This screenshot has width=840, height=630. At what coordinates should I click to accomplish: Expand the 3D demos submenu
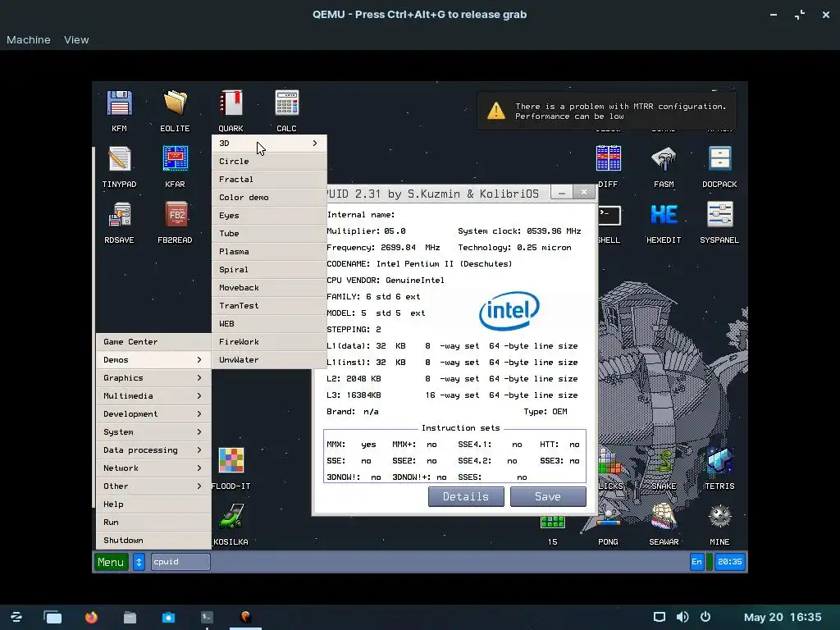click(x=269, y=144)
